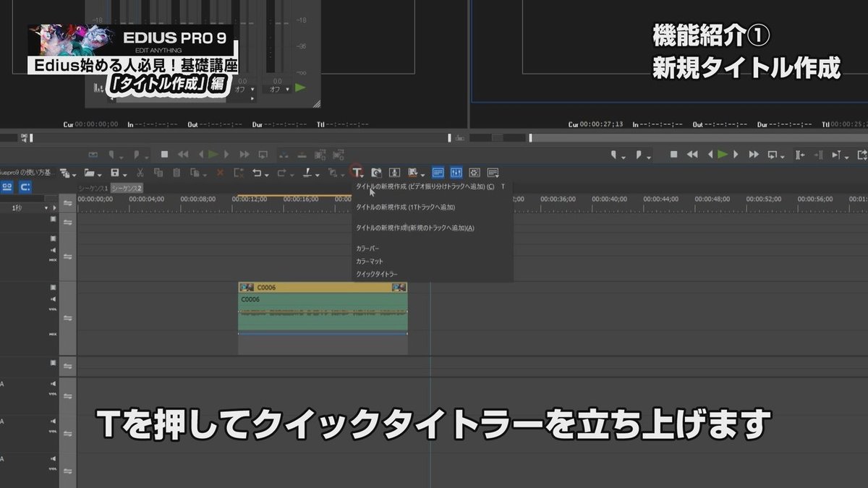Choose タイトルの新規作成 (1Tトラックへ追加)

[x=406, y=207]
